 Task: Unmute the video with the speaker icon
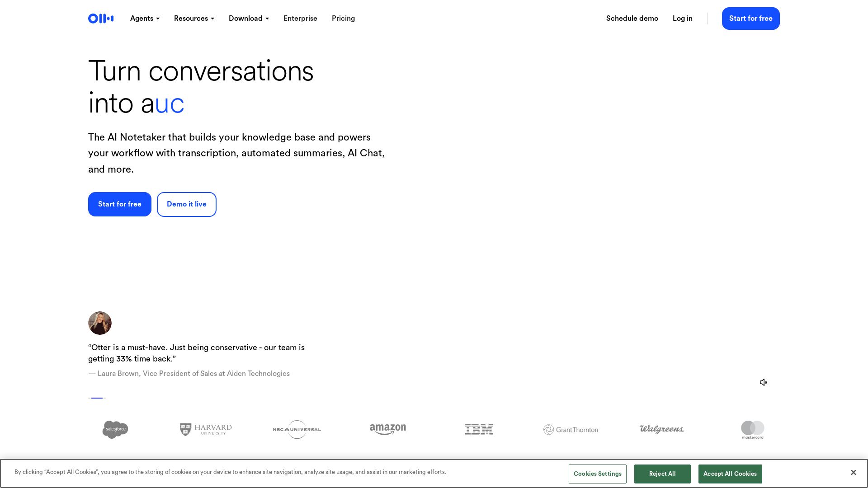764,382
